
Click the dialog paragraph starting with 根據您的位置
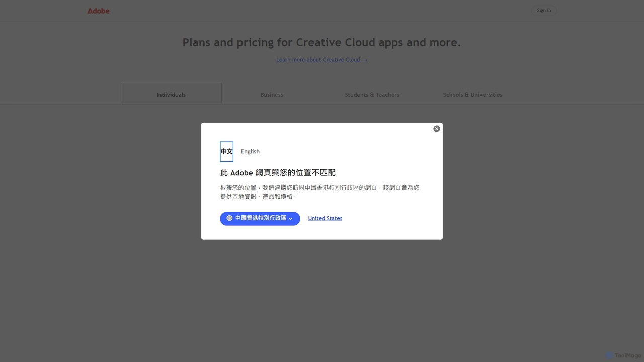tap(319, 192)
